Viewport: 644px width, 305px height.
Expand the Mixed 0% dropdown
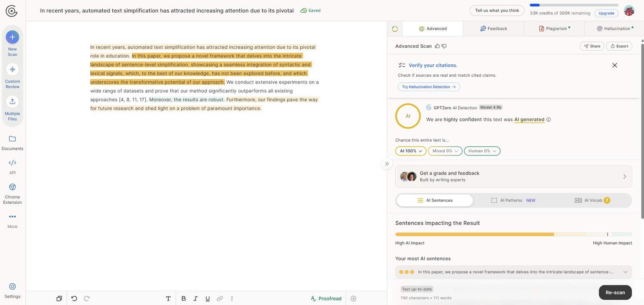[x=445, y=151]
